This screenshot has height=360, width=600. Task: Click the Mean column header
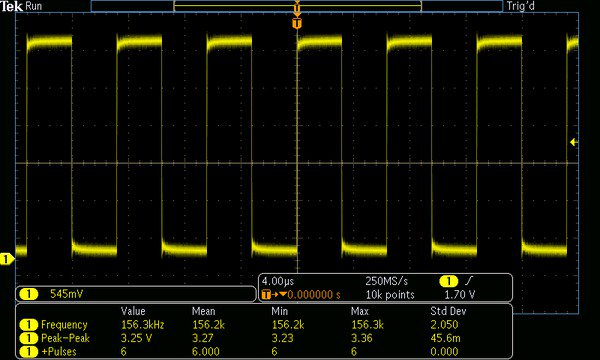point(204,311)
